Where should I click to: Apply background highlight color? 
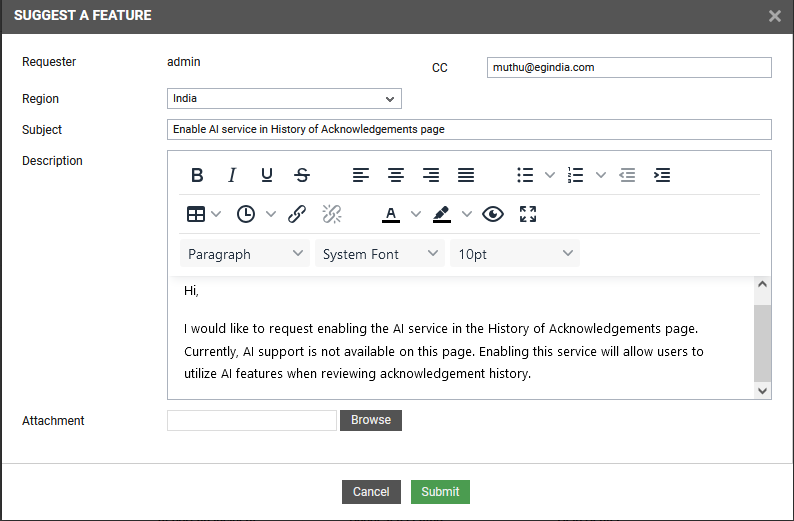[x=442, y=214]
